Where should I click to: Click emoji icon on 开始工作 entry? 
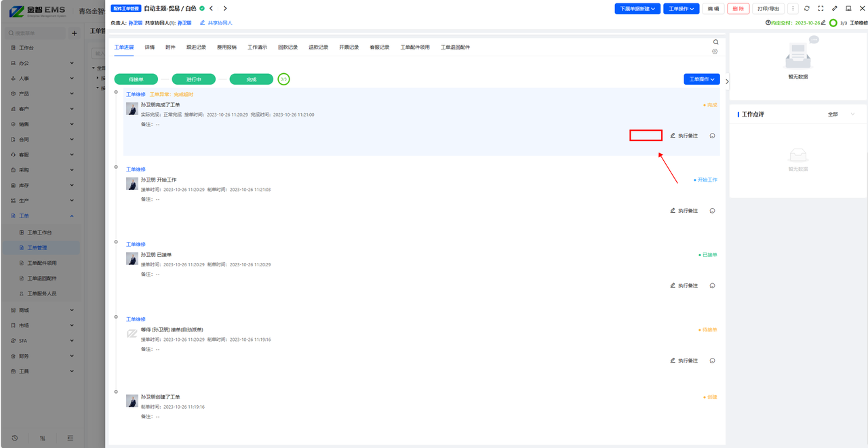[x=712, y=211]
